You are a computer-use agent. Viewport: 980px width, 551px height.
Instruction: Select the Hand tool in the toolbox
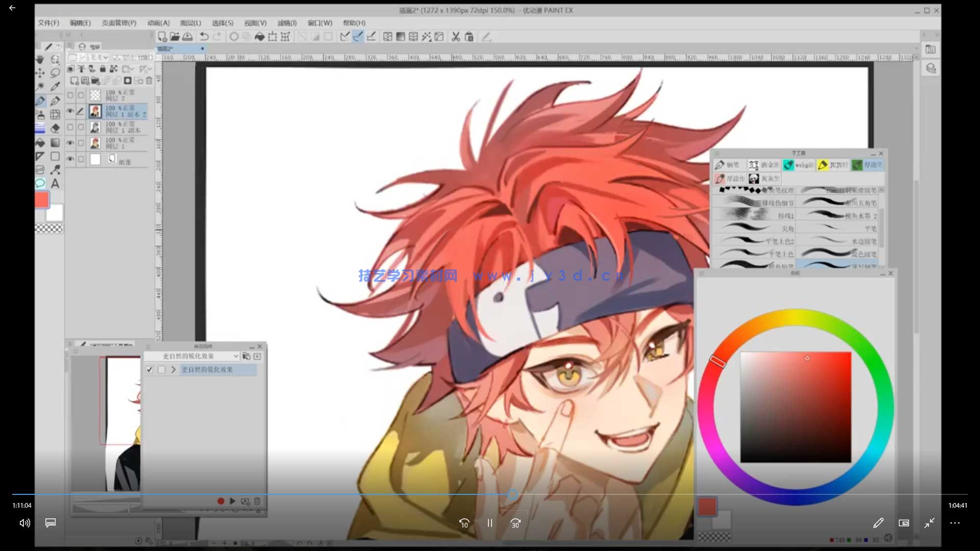click(40, 60)
